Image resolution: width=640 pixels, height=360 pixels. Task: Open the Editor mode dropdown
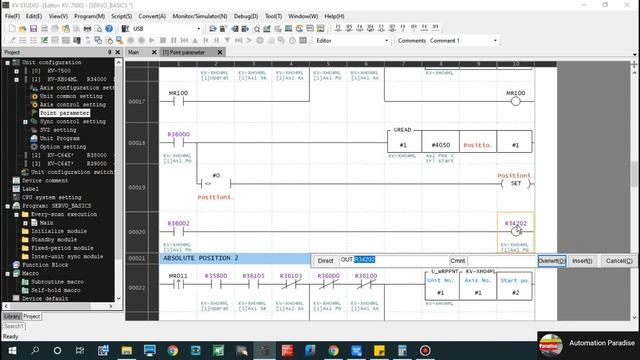[x=386, y=40]
